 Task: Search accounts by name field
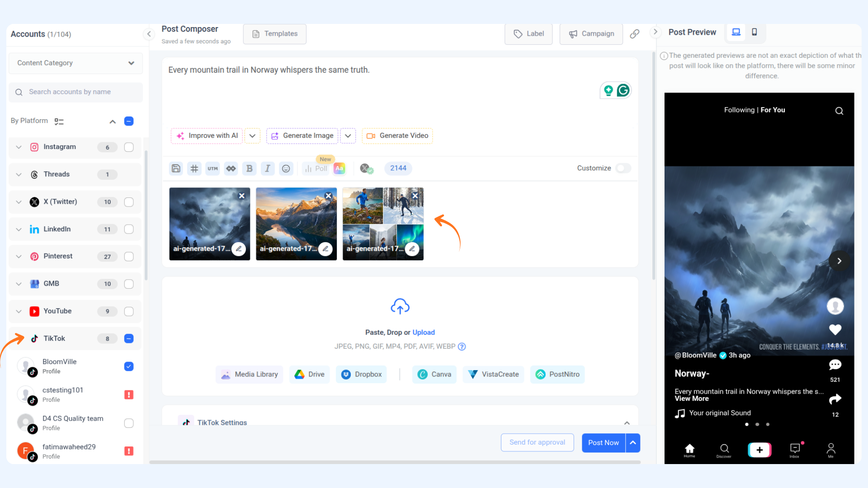(75, 92)
